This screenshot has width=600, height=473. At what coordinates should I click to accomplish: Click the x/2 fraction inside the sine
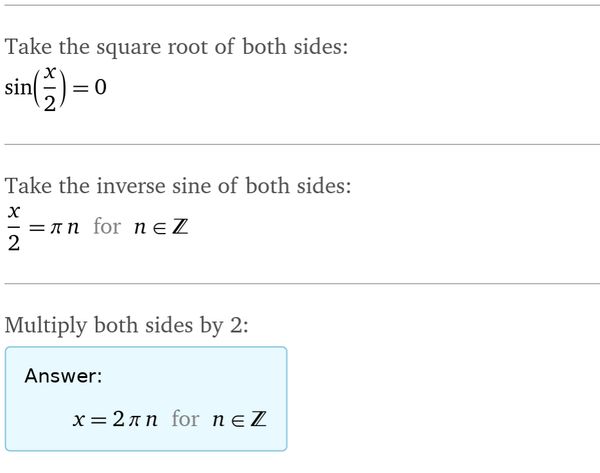coord(48,89)
